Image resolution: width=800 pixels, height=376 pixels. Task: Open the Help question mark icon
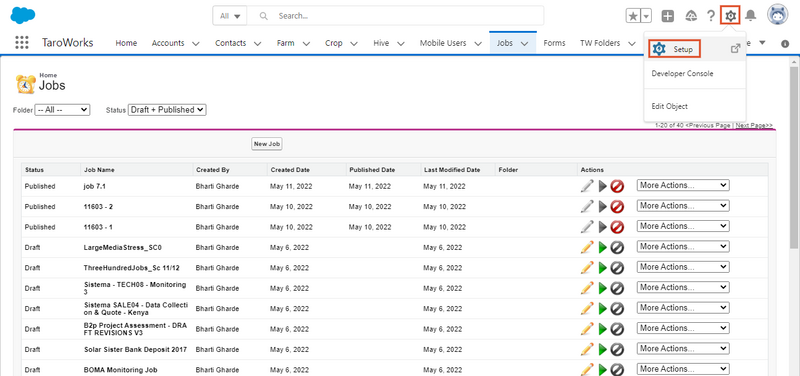point(711,16)
